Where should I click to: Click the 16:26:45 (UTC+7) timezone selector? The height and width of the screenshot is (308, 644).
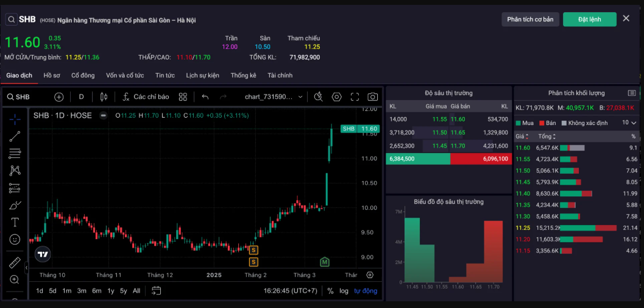[x=291, y=291]
